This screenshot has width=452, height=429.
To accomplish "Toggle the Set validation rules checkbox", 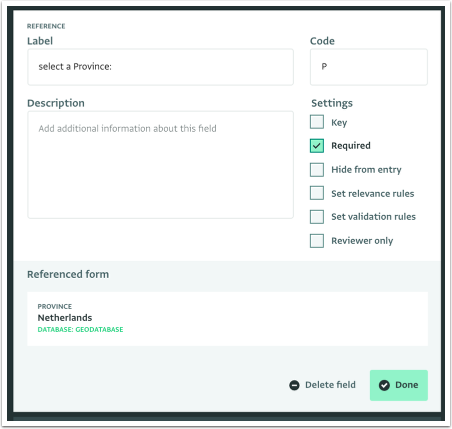I will click(317, 217).
